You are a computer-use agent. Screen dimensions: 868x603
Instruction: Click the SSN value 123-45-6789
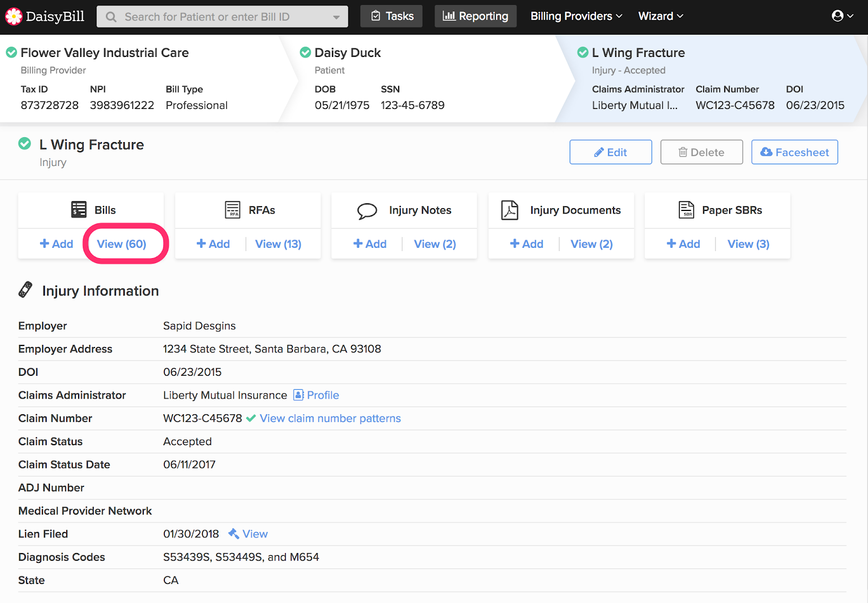coord(413,105)
